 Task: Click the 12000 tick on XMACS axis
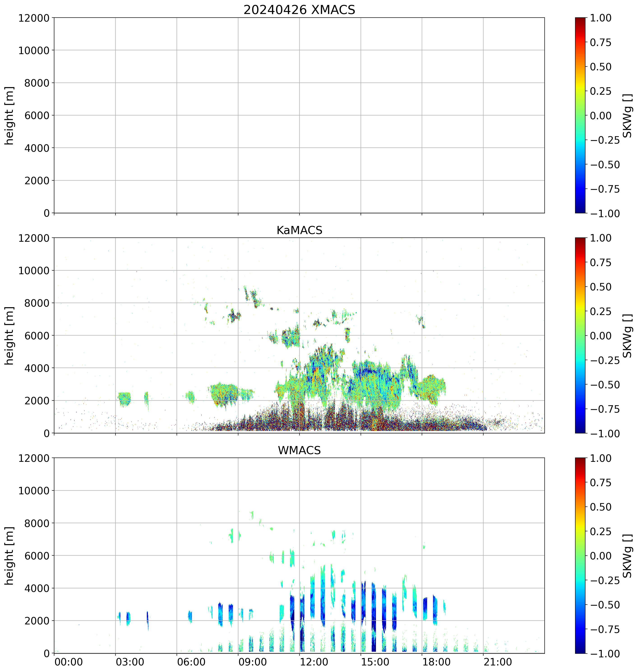34,18
